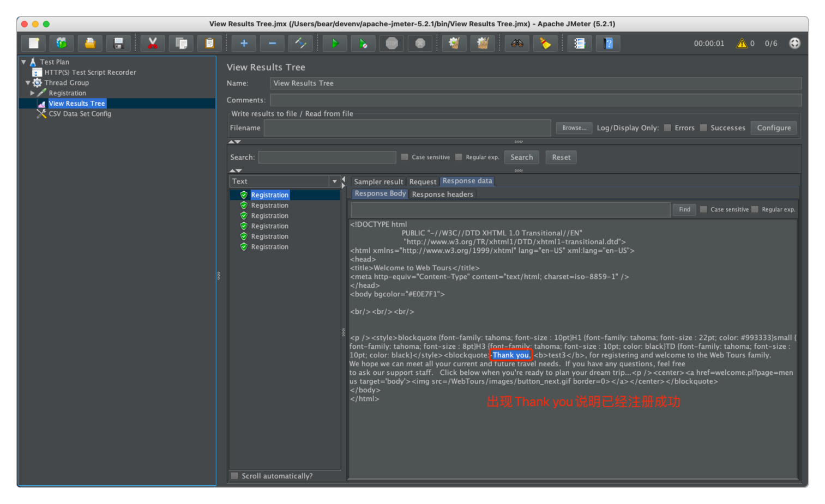Viewport: 825px width, 504px height.
Task: Click the Copy toolbar icon
Action: pyautogui.click(x=181, y=43)
